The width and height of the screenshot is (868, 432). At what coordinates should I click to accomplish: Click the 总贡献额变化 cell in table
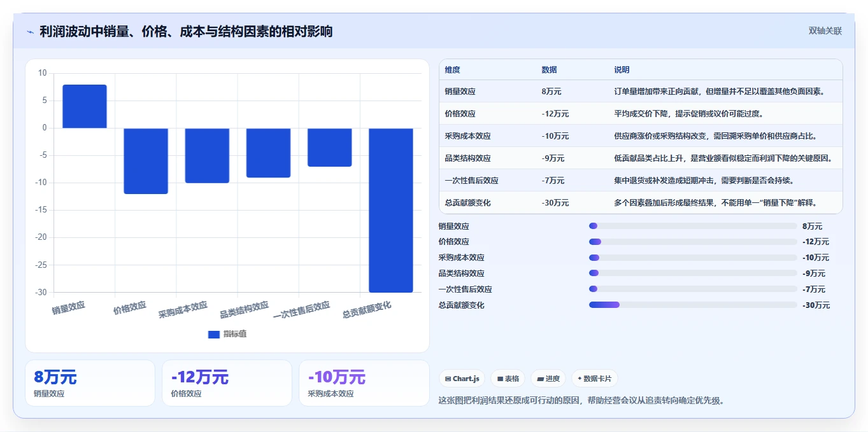point(467,203)
